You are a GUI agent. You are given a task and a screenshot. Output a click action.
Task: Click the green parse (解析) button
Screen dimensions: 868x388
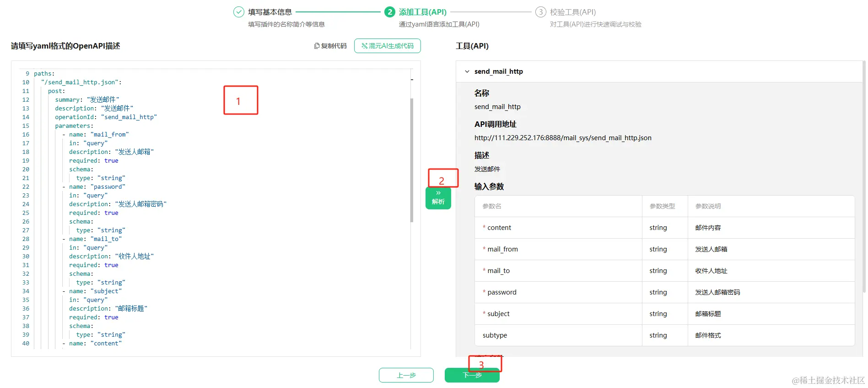(438, 198)
